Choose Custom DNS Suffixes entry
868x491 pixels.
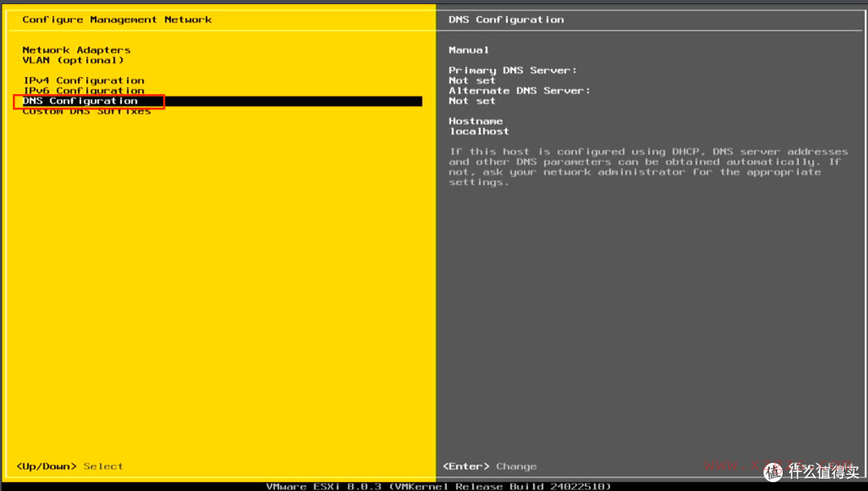pyautogui.click(x=87, y=112)
